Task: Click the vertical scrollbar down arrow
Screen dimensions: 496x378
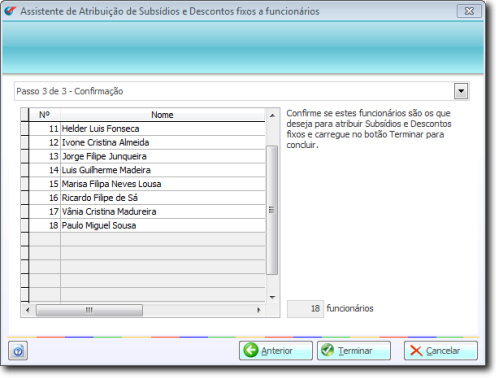Action: click(272, 297)
